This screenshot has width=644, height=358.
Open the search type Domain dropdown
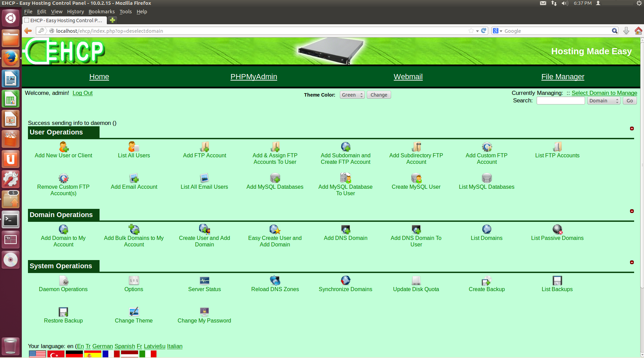click(603, 100)
